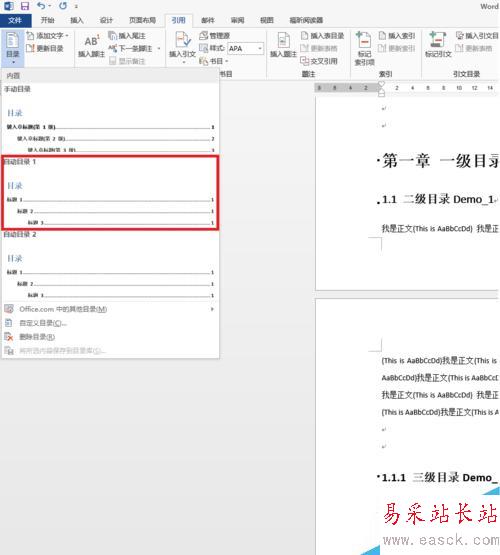
Task: Click 管理源 (Manage Sources)
Action: 215,35
